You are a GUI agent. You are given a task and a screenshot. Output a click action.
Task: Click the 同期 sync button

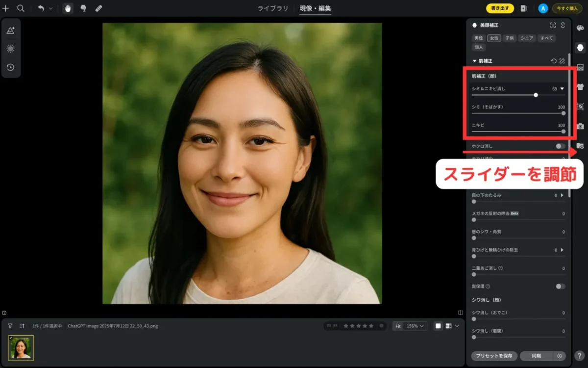pos(537,356)
